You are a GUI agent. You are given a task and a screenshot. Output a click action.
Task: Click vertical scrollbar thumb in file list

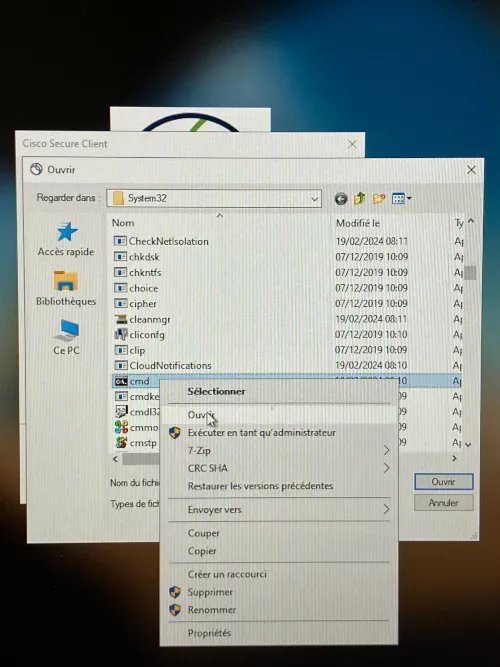470,273
